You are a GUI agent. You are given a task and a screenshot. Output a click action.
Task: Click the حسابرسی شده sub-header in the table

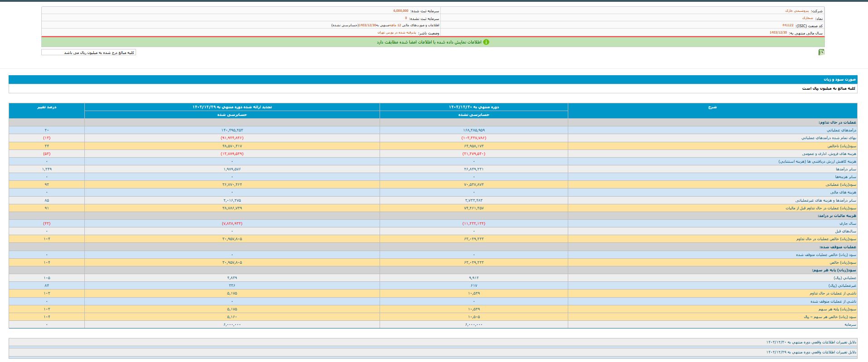232,115
